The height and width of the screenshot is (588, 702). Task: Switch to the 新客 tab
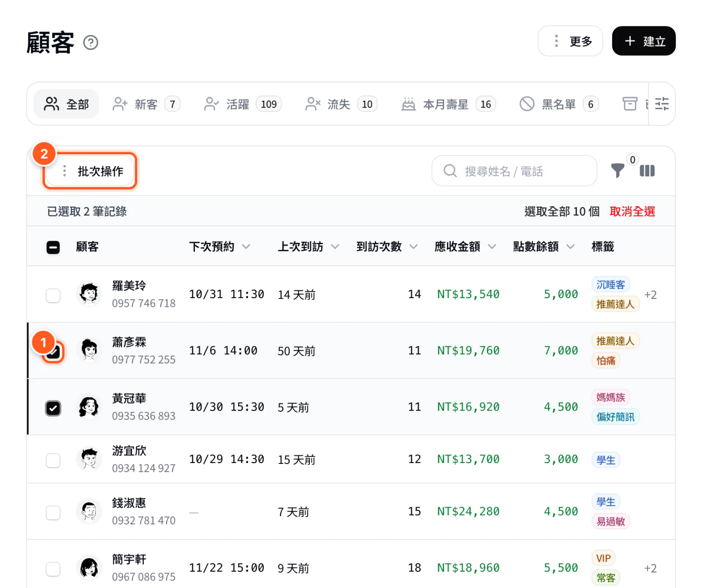click(x=146, y=104)
